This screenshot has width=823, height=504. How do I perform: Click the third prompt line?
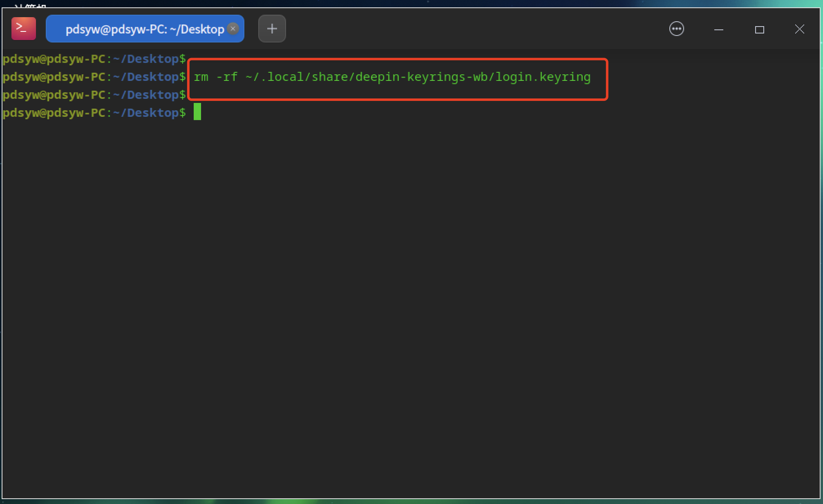[x=94, y=95]
